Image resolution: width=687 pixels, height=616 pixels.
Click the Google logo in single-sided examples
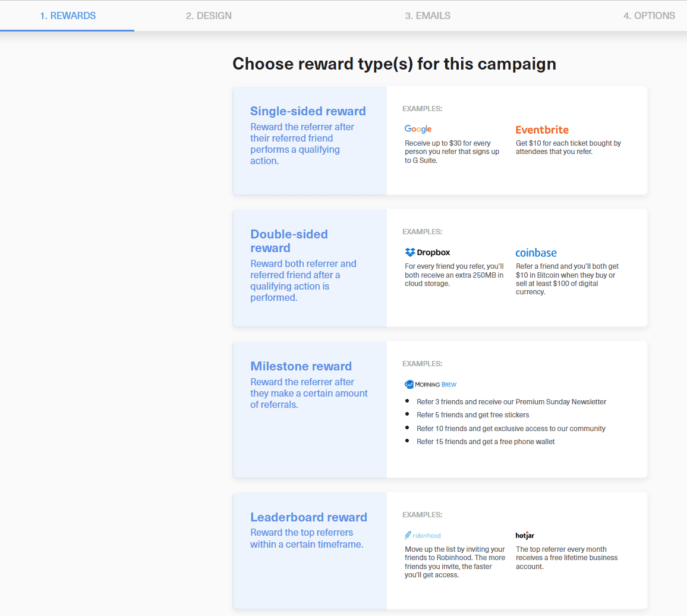(x=418, y=129)
